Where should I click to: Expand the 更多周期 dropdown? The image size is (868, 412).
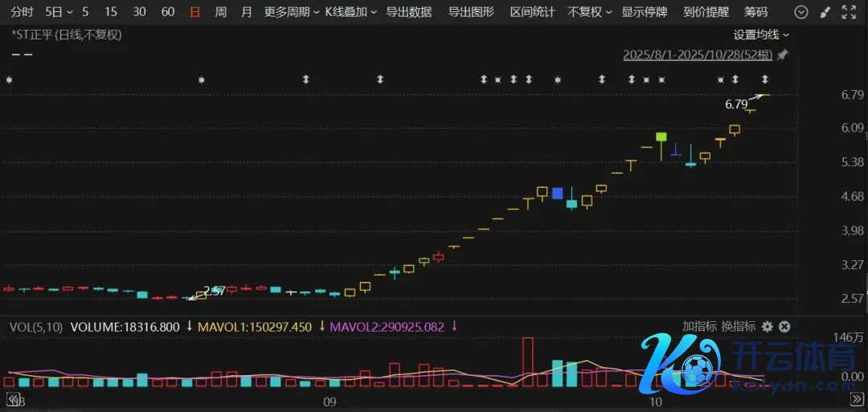[x=292, y=12]
